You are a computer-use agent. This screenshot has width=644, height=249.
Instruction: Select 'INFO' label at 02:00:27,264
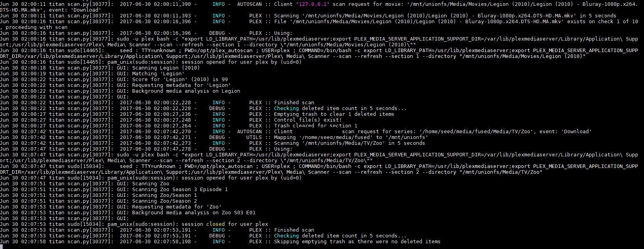click(218, 126)
